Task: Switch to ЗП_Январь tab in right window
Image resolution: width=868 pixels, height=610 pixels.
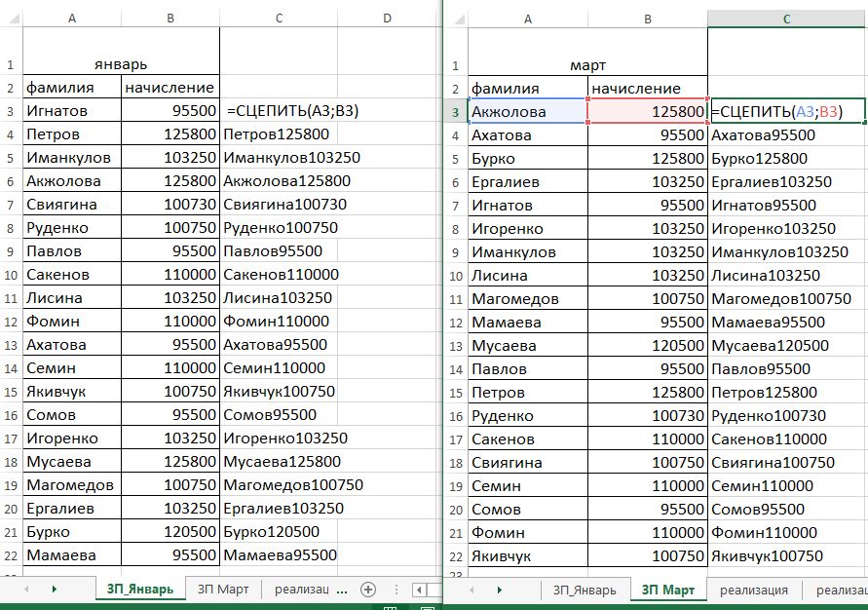Action: click(583, 590)
